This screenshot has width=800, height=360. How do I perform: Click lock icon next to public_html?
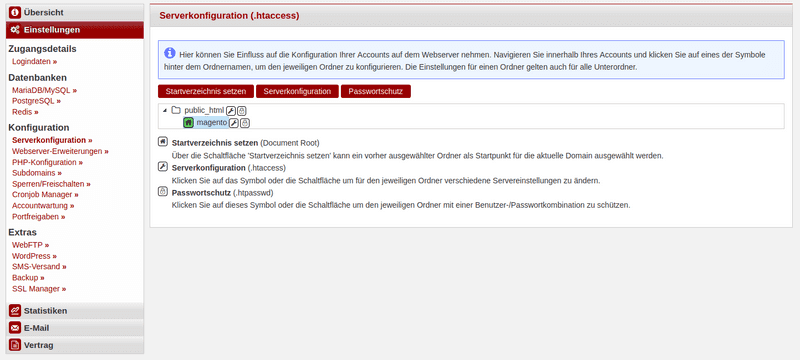pos(242,110)
